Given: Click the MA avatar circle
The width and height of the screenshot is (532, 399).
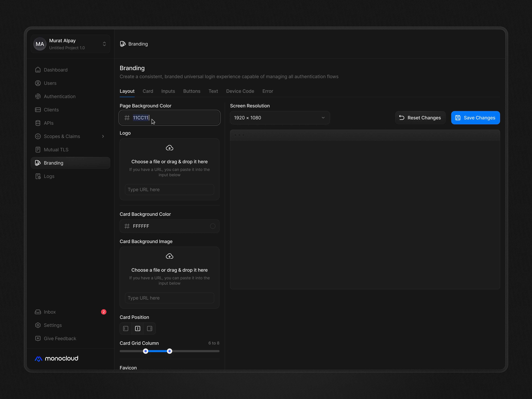Looking at the screenshot, I should [x=40, y=44].
